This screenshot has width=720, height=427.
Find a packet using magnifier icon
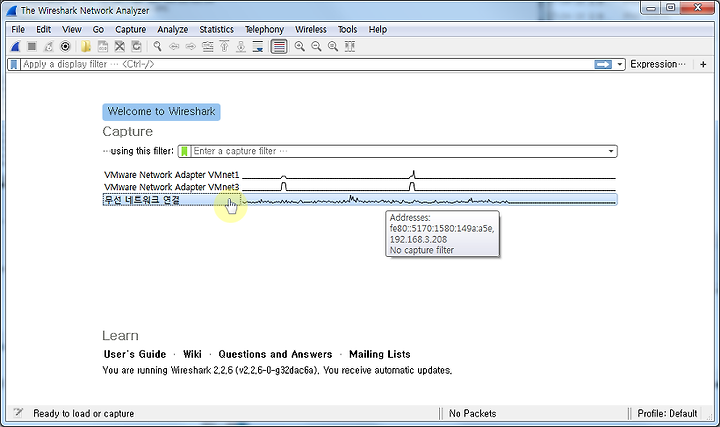pos(158,46)
